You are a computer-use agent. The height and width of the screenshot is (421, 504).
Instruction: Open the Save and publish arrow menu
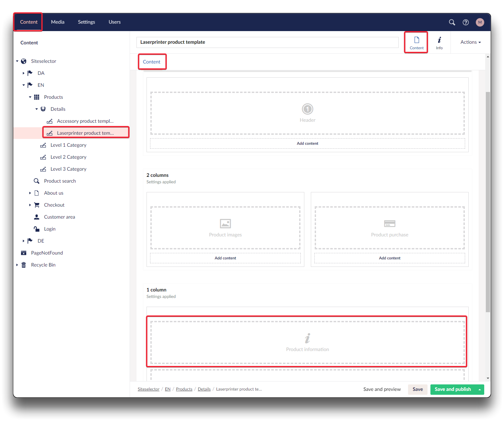click(480, 390)
